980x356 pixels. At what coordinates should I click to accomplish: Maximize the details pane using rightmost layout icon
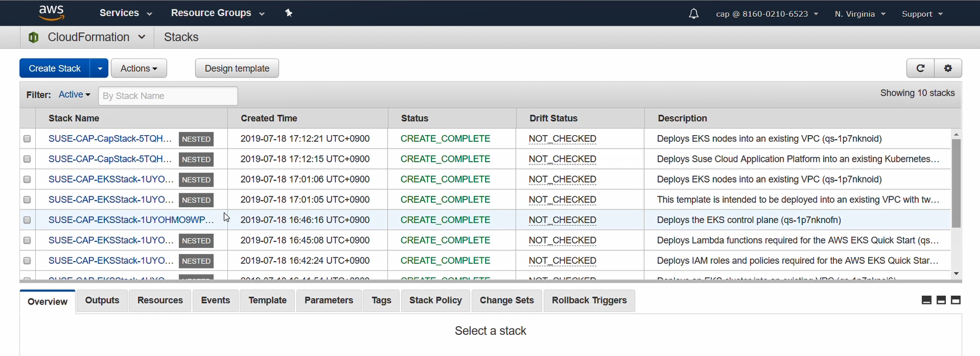956,300
